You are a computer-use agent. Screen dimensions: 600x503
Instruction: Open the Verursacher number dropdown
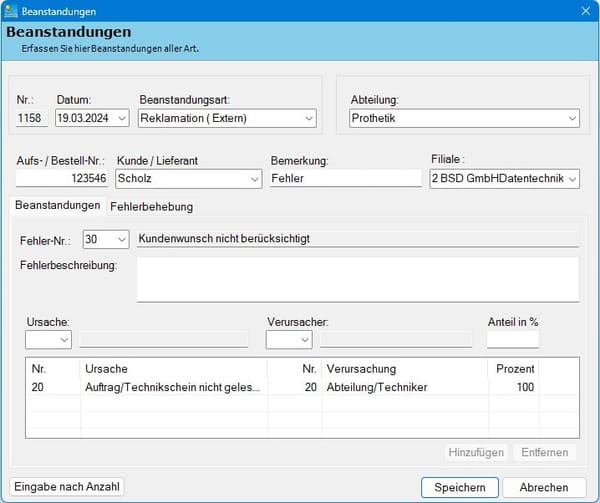pos(305,340)
